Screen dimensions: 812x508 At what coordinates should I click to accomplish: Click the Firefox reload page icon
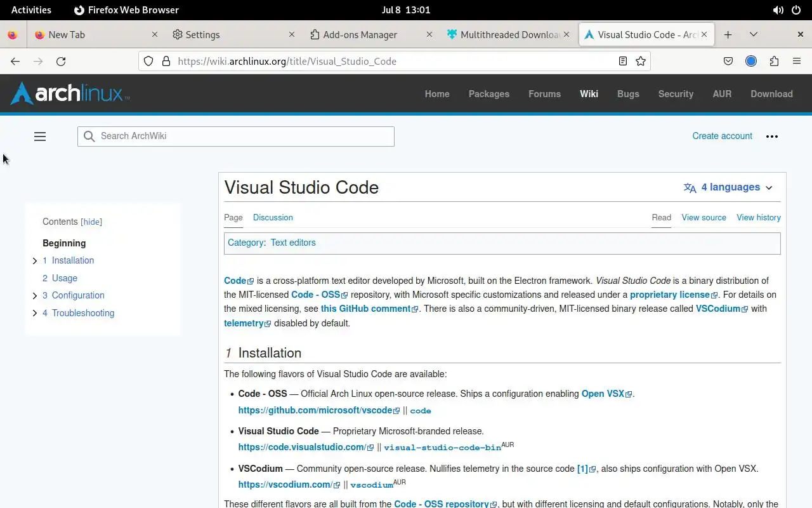coord(61,62)
